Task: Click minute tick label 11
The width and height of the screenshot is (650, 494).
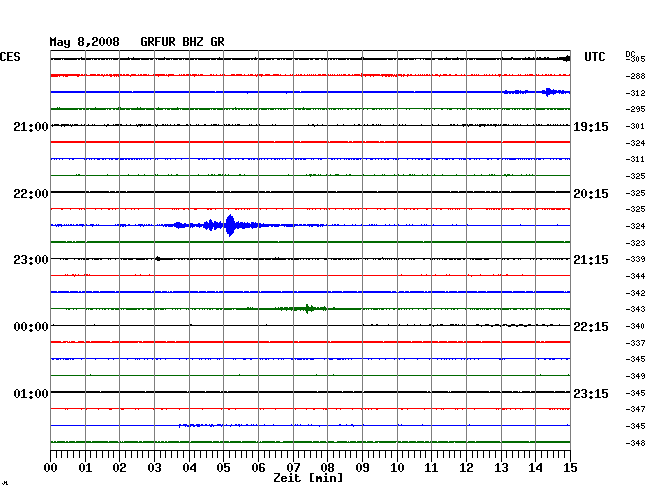Action: (x=431, y=468)
